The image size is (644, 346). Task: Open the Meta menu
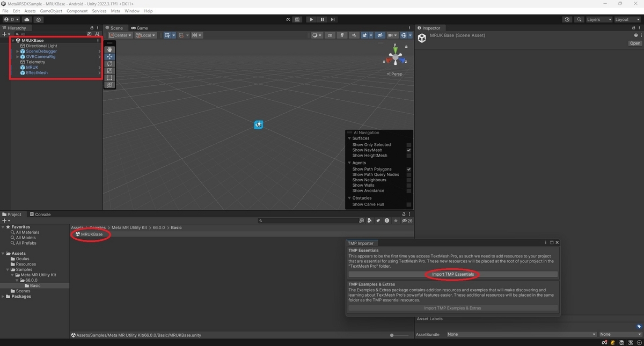pyautogui.click(x=115, y=11)
